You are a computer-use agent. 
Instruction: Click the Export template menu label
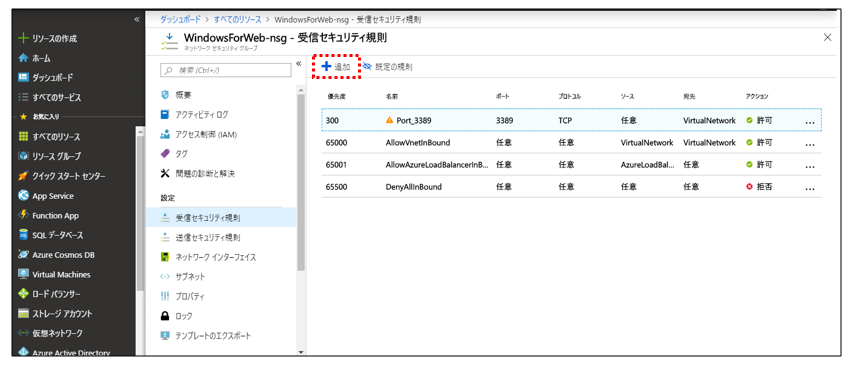click(214, 336)
